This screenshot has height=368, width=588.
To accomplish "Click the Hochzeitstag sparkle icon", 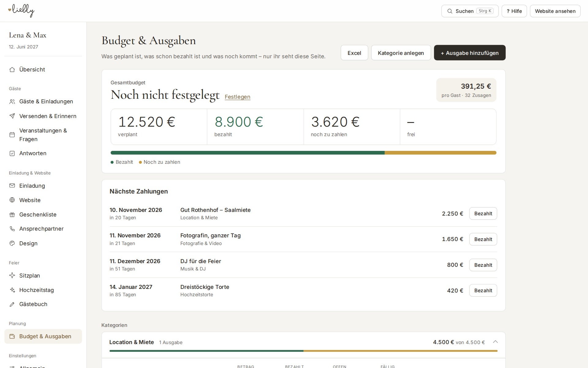I will pos(12,290).
